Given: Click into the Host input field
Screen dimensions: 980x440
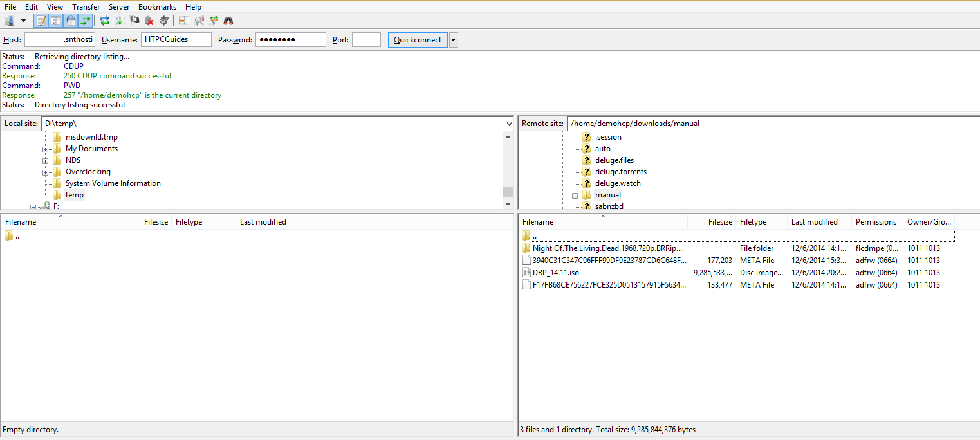Looking at the screenshot, I should coord(60,40).
